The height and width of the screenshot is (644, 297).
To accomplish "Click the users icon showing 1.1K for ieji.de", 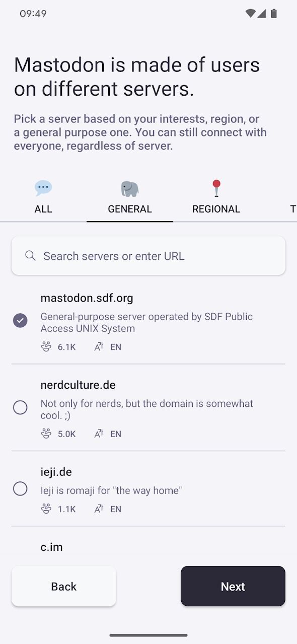I will click(46, 509).
